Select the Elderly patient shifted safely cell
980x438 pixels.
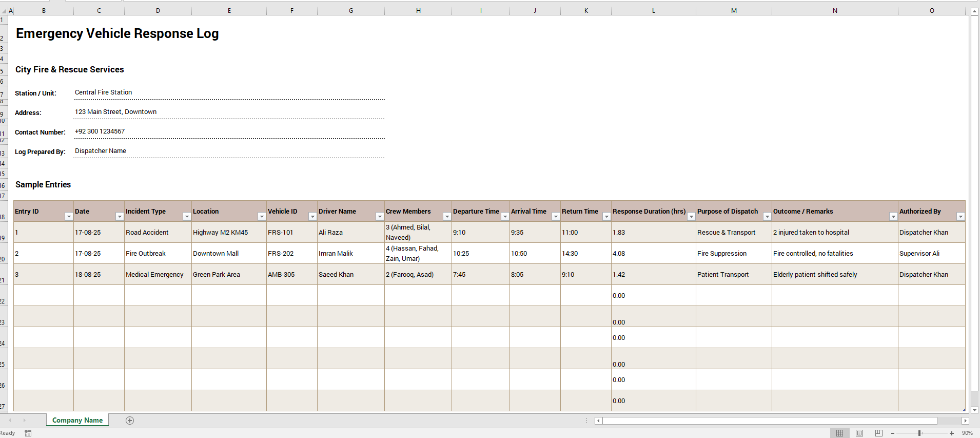coord(835,275)
